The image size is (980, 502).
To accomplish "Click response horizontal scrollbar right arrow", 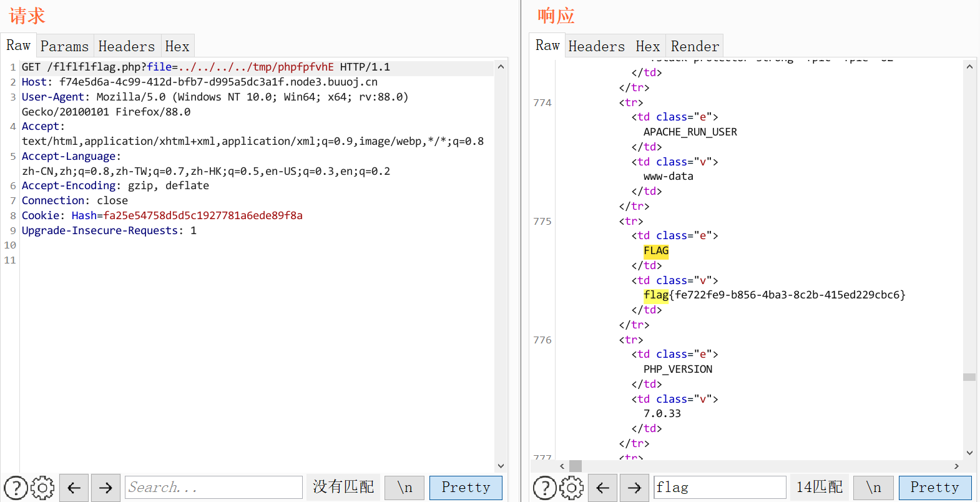I will [x=956, y=466].
